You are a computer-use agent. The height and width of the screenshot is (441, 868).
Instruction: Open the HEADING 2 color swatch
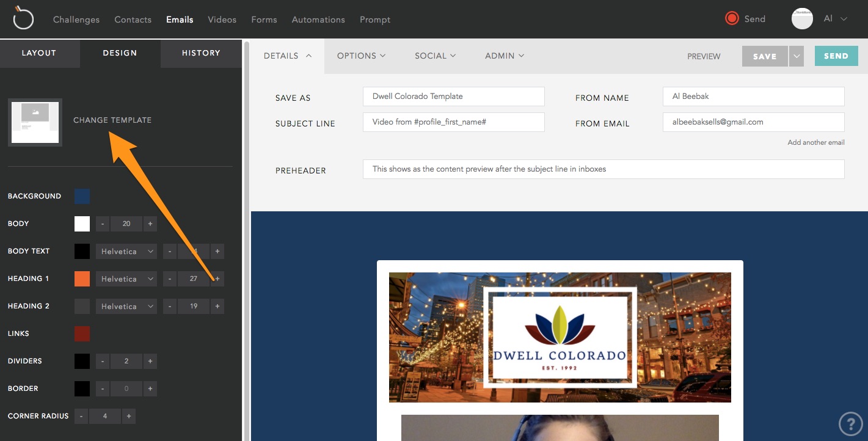[82, 306]
